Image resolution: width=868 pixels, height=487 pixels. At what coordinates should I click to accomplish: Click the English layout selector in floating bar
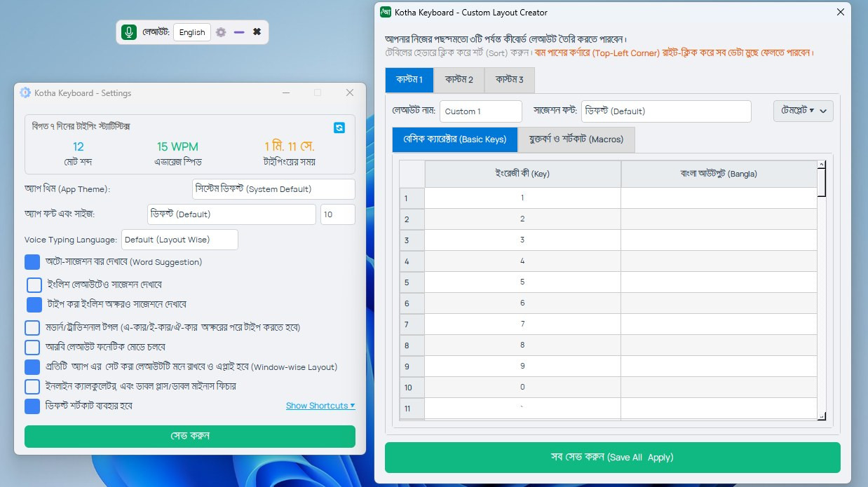click(192, 32)
